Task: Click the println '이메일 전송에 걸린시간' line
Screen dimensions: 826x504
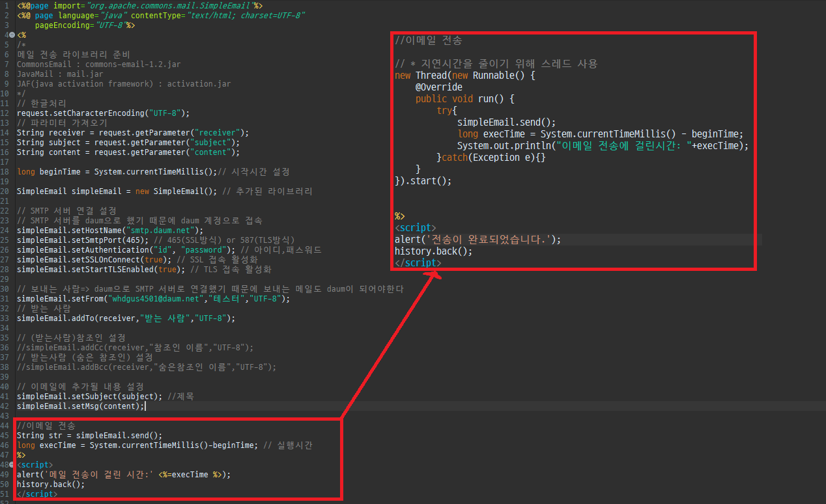Action: coord(603,146)
